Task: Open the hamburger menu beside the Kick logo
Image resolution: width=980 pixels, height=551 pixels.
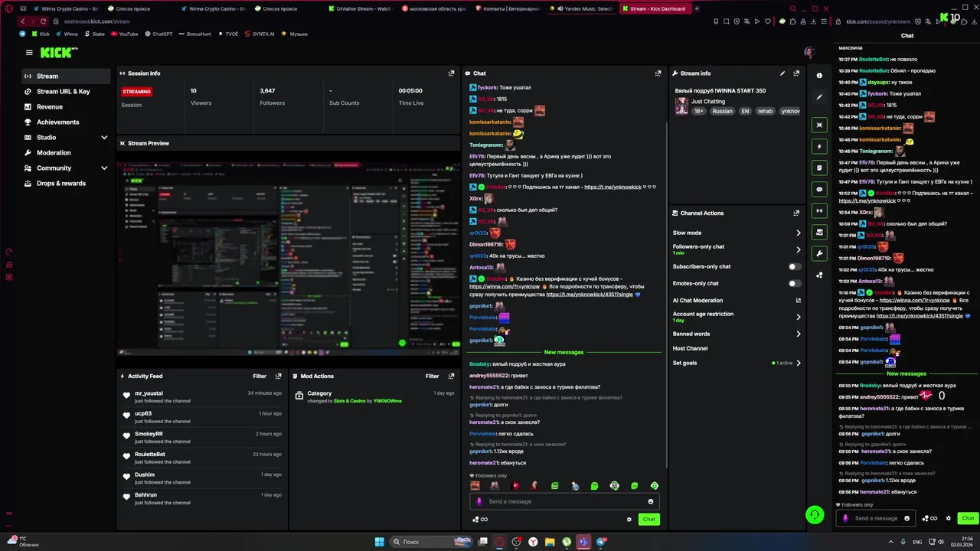Action: (29, 53)
